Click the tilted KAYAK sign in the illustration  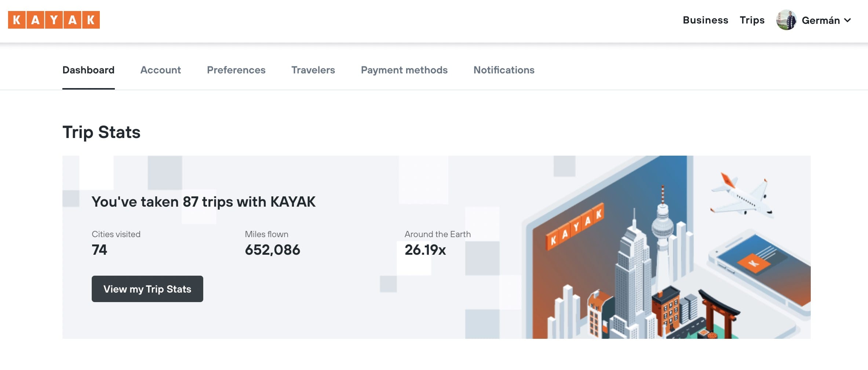pyautogui.click(x=575, y=227)
